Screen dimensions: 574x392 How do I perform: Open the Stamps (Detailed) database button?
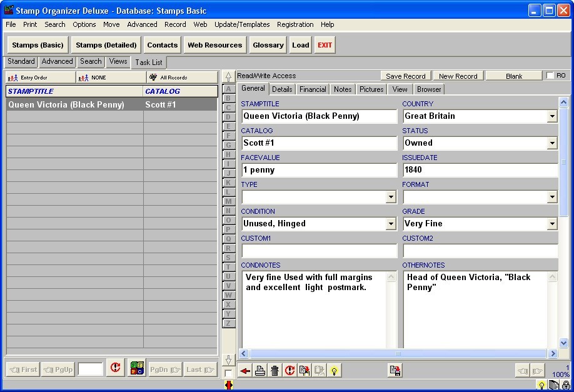[x=106, y=45]
